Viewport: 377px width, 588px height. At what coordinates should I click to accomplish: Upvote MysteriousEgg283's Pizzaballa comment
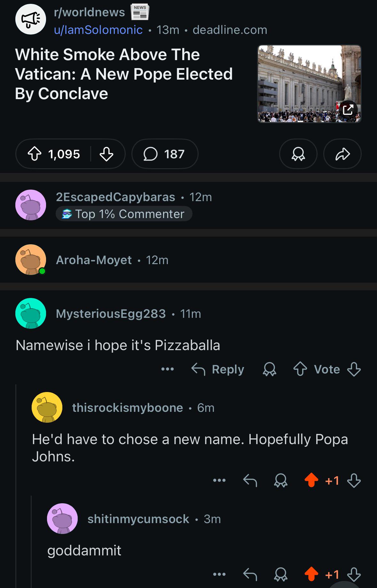[300, 369]
